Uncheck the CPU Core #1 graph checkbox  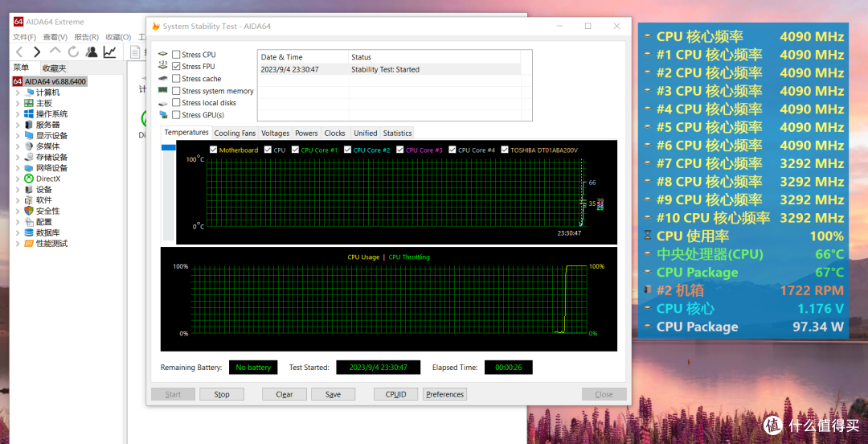295,150
